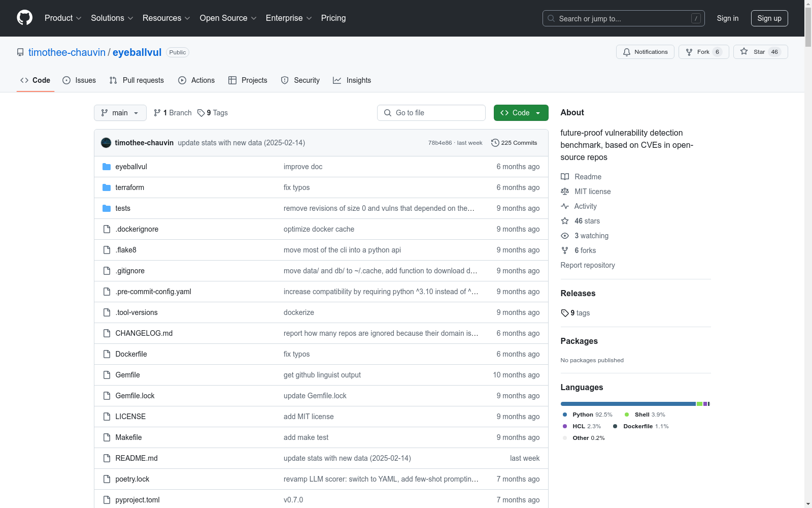
Task: Click the tag icon next to 9 tags in Releases
Action: [x=565, y=313]
